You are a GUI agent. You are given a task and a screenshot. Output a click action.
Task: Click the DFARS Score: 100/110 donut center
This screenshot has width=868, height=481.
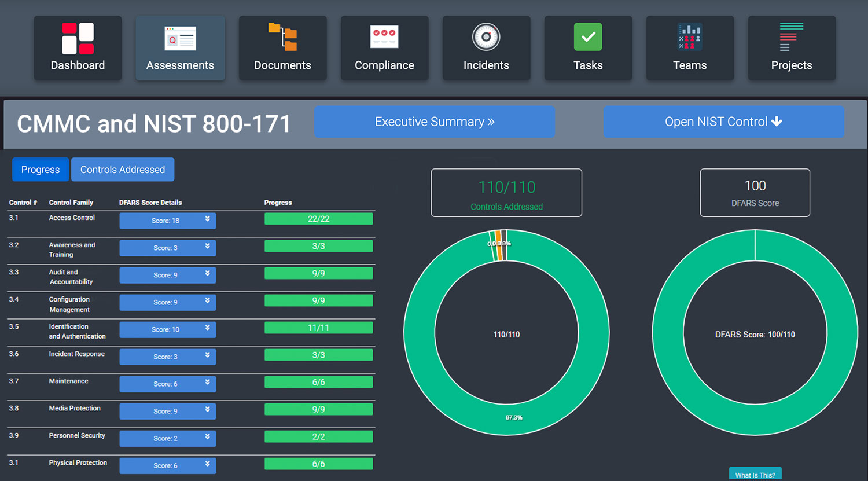(755, 335)
